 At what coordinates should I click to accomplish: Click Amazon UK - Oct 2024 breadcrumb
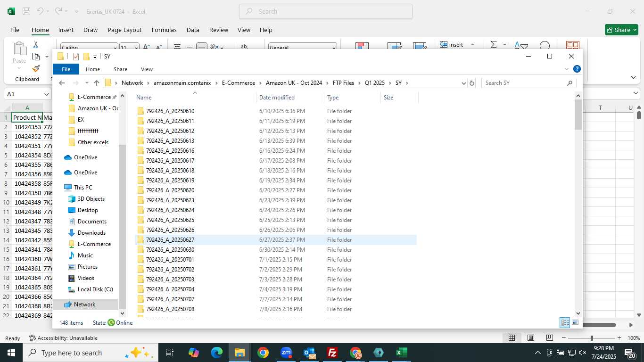pos(294,83)
